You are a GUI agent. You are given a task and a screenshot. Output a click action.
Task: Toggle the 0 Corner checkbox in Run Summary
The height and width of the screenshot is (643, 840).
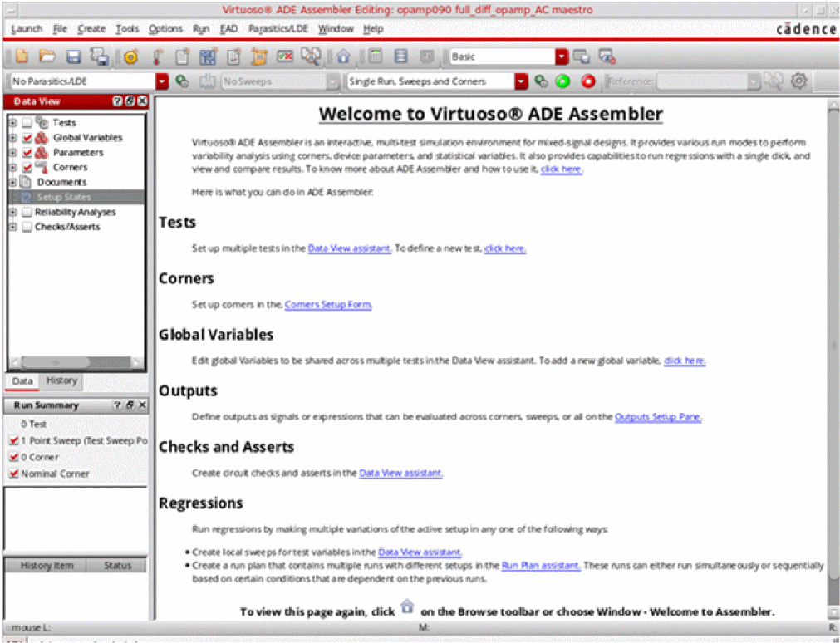click(x=14, y=457)
